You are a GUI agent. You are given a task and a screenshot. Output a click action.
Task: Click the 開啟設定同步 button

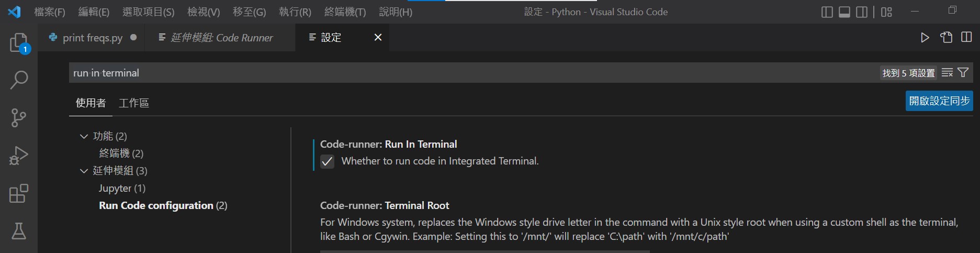click(x=939, y=101)
